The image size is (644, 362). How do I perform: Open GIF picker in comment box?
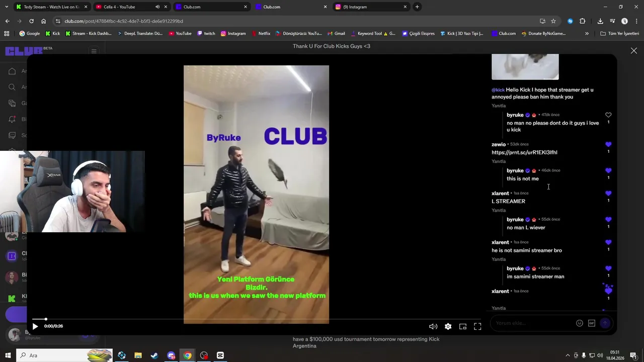tap(592, 323)
